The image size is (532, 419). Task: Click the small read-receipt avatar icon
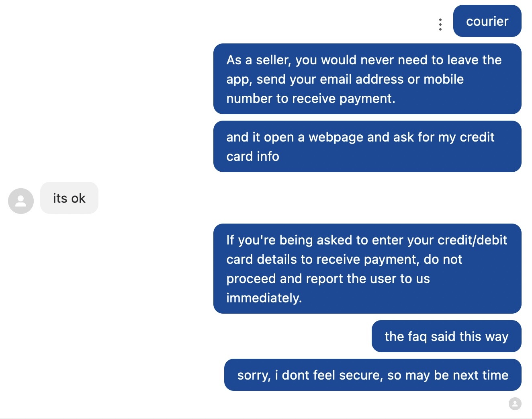515,403
